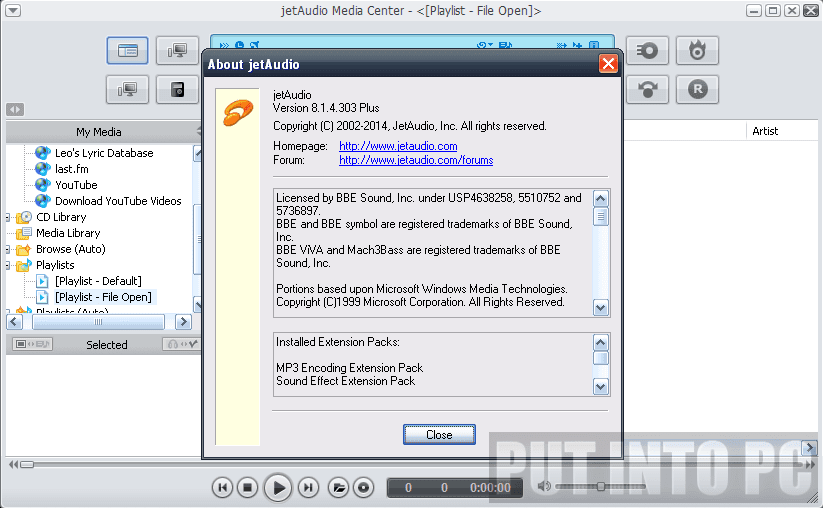Click license text box scroll up arrow
823x508 pixels.
[x=600, y=199]
